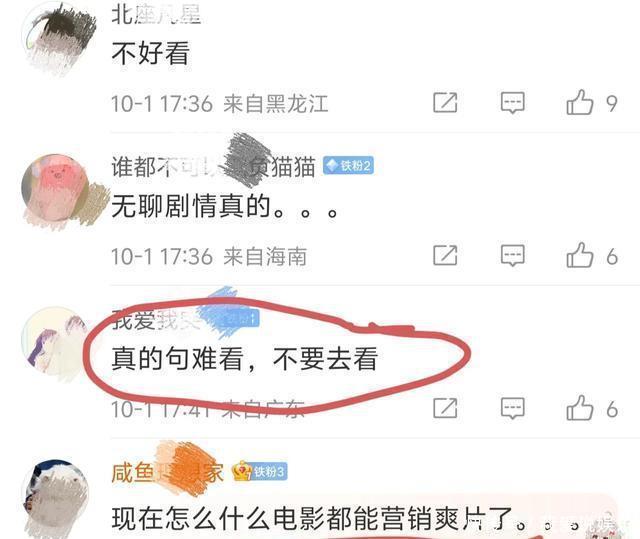Open the white cat avatar profile

click(x=55, y=496)
